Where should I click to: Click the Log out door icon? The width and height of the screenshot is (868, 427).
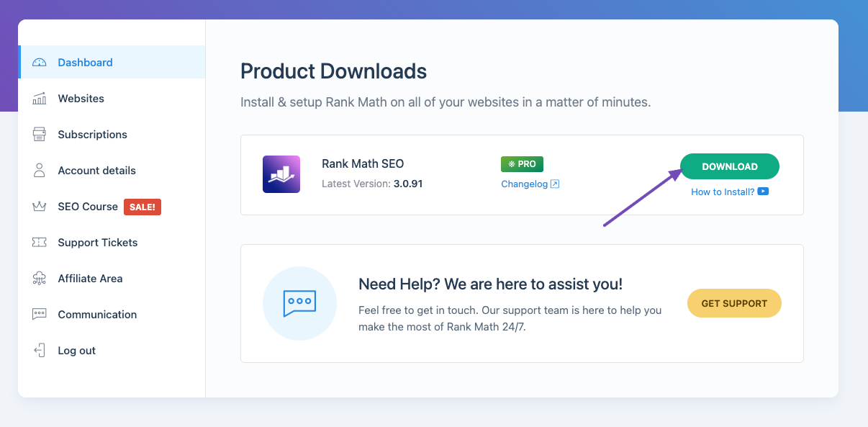point(40,351)
